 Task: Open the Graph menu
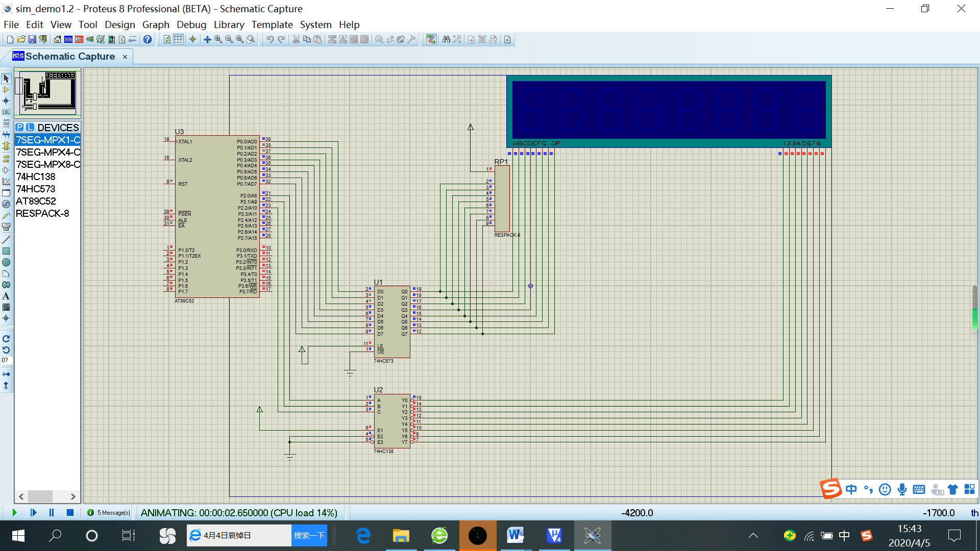tap(156, 24)
